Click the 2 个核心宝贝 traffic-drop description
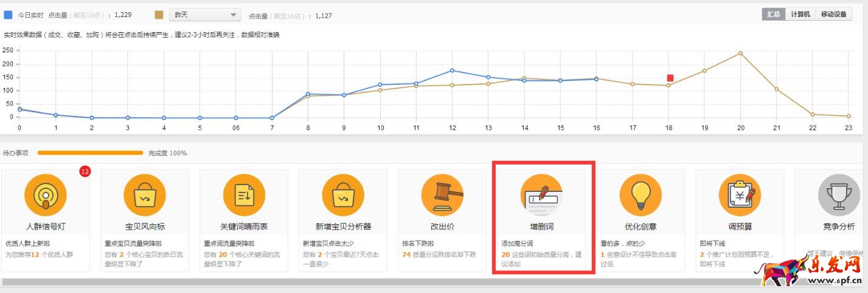This screenshot has width=868, height=293. (144, 259)
